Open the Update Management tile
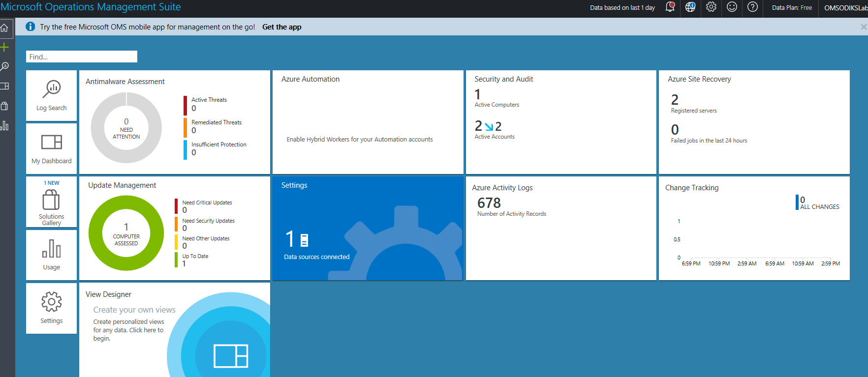Viewport: 868px width, 377px height. point(175,229)
